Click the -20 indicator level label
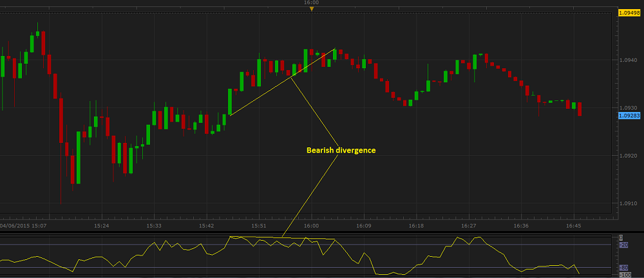The image size is (644, 278). coord(623,245)
